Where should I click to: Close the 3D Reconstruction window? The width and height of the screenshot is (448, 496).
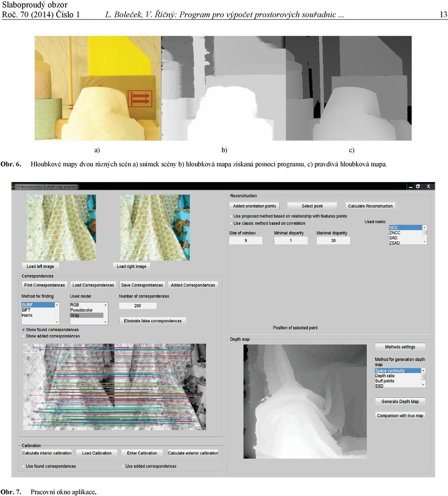pyautogui.click(x=428, y=187)
